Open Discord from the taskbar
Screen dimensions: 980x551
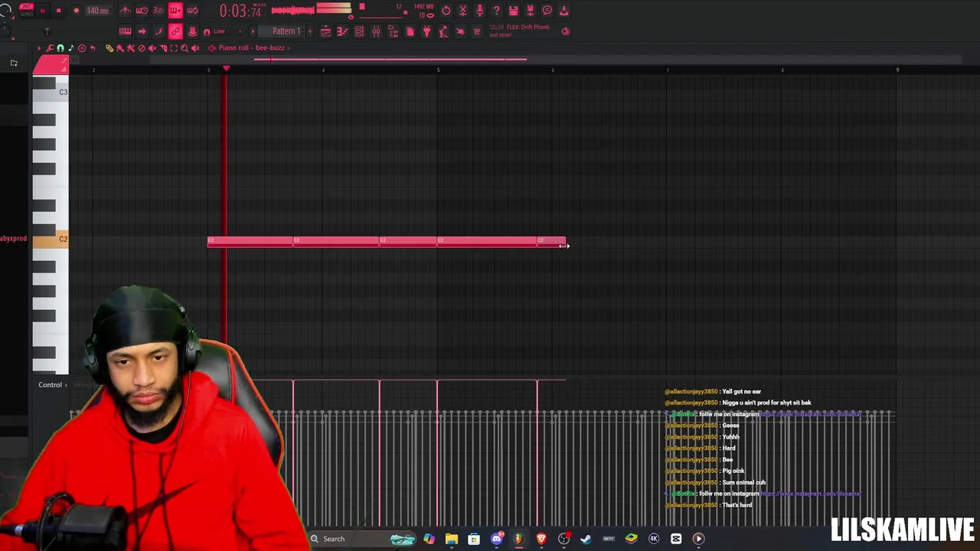(496, 539)
